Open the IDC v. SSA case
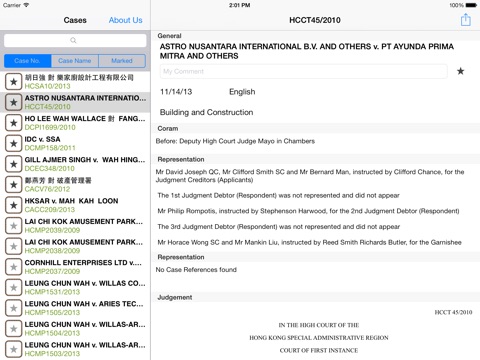 pyautogui.click(x=75, y=143)
